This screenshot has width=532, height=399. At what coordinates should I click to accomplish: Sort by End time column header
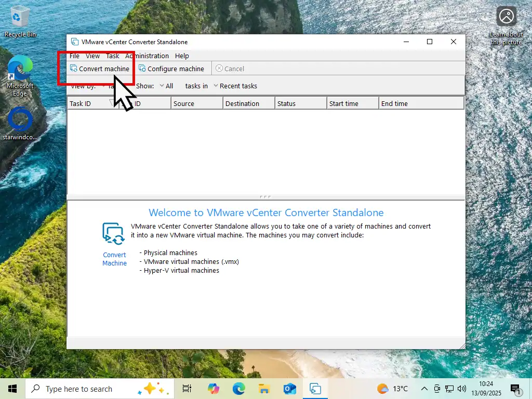pyautogui.click(x=421, y=103)
